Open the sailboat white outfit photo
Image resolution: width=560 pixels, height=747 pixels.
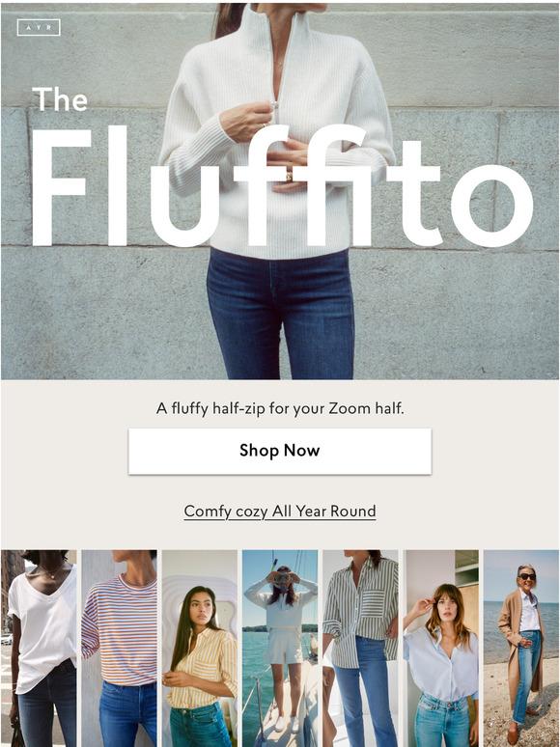(x=280, y=649)
